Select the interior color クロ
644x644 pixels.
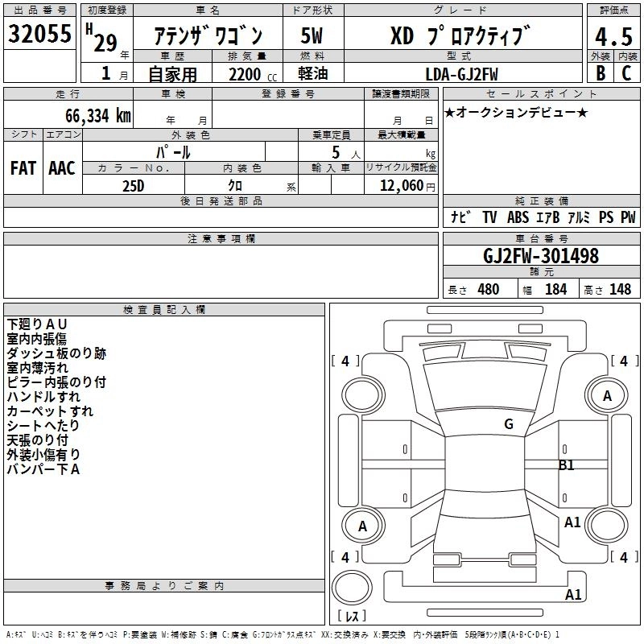(235, 186)
